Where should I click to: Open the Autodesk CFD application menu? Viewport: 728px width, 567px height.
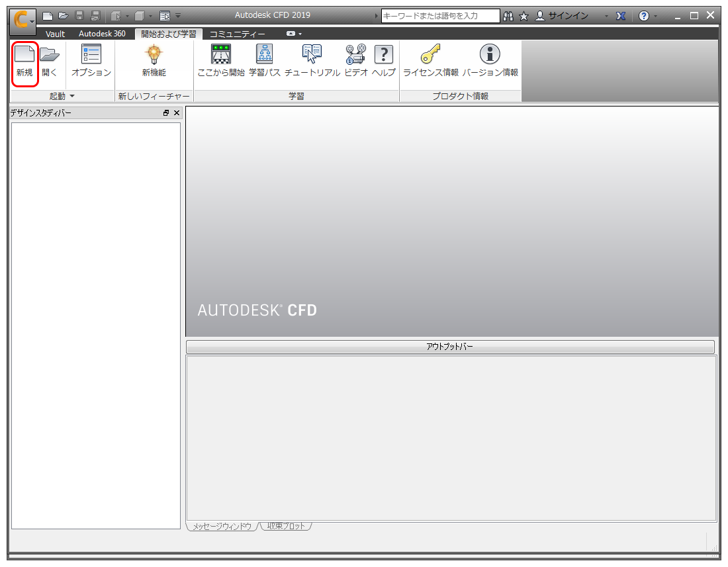pos(23,21)
